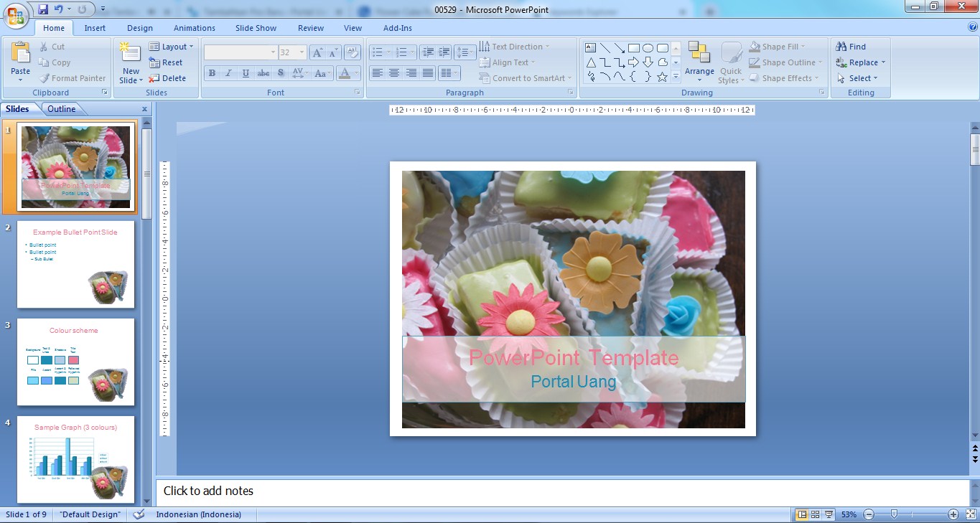This screenshot has width=980, height=523.
Task: Open the Slide Show ribbon tab
Action: 256,28
